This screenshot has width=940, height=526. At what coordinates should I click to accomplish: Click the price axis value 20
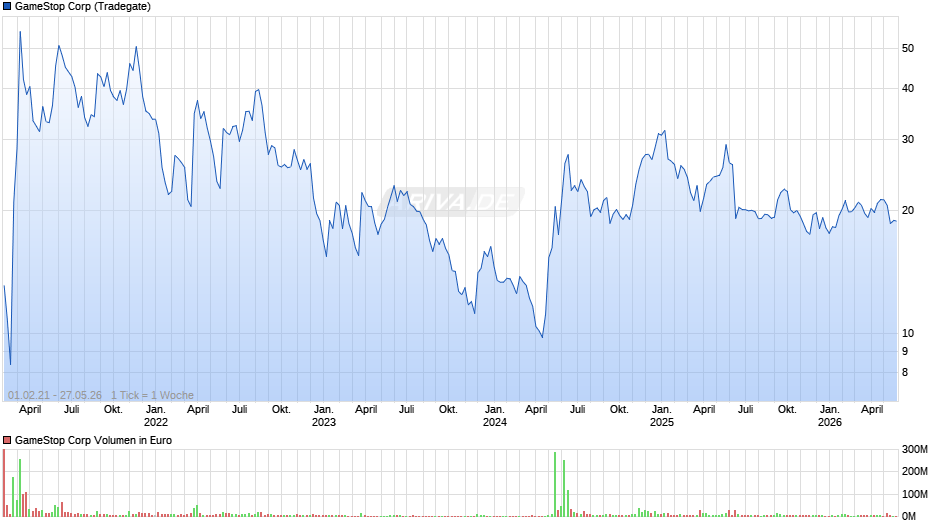coord(908,211)
